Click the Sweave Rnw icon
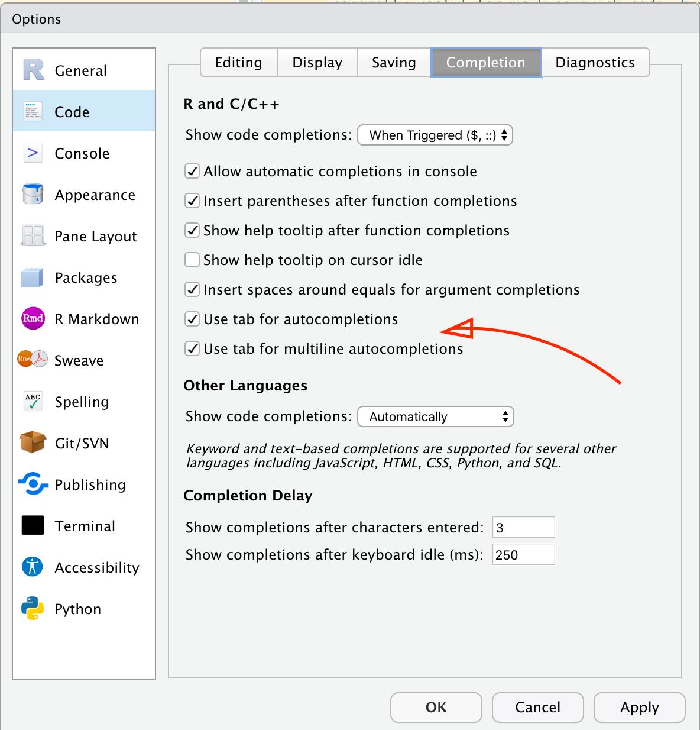This screenshot has height=730, width=700. click(x=33, y=358)
